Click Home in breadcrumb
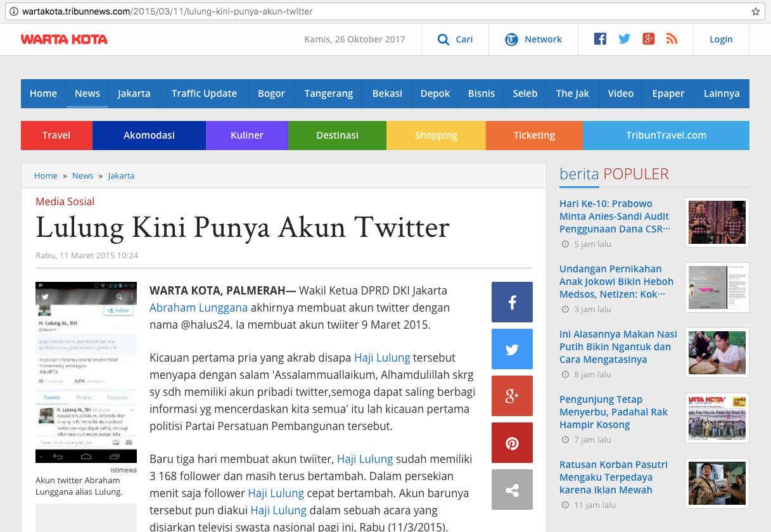Viewport: 771px width, 532px height. pyautogui.click(x=46, y=175)
